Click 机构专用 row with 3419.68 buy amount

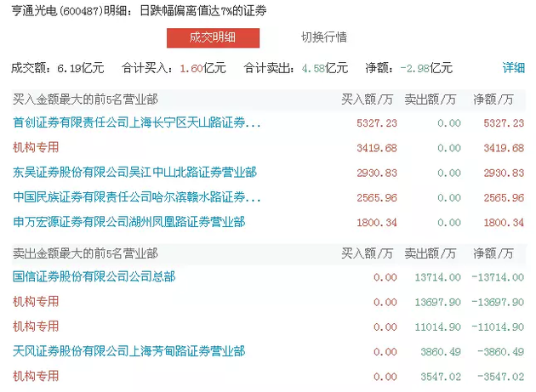pyautogui.click(x=36, y=148)
